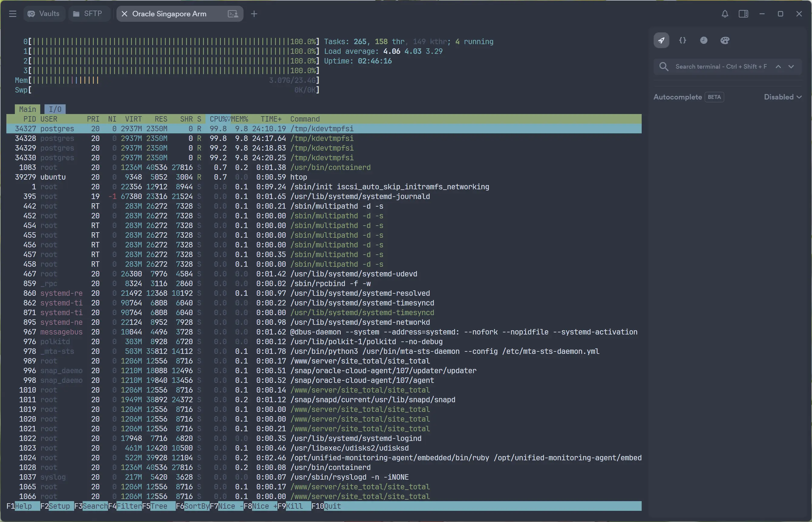Sort by the CPU% column header
The width and height of the screenshot is (812, 522).
coord(219,119)
